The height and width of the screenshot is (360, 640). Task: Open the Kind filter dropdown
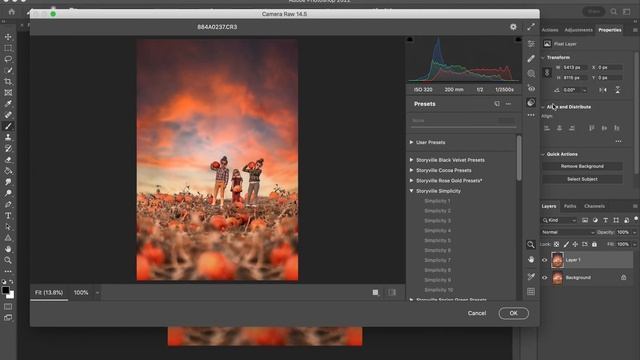[559, 220]
